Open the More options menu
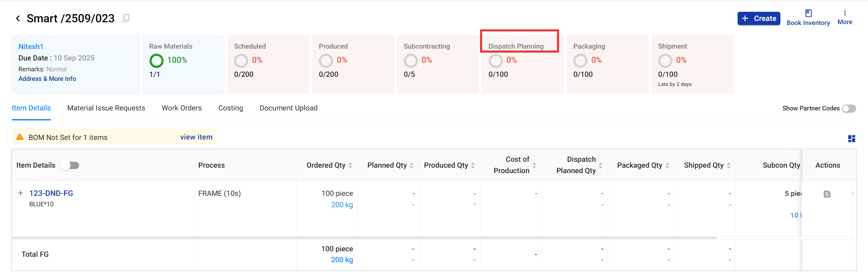 (844, 14)
